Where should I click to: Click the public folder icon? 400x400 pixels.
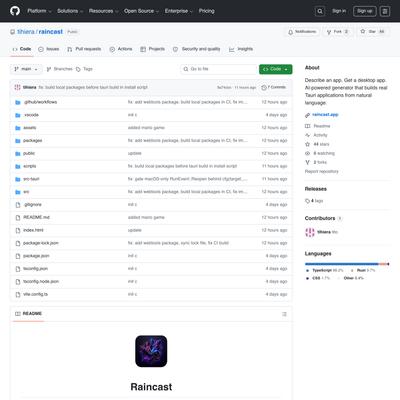point(18,153)
